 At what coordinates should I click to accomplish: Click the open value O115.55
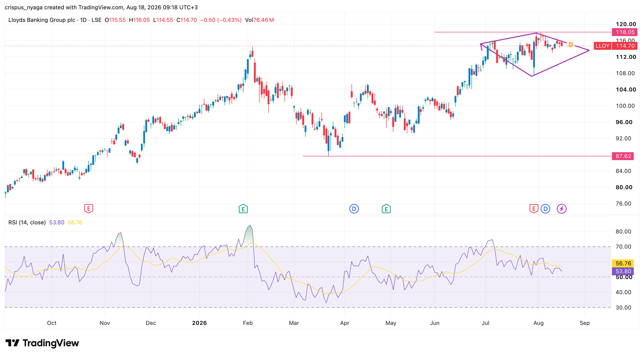(x=115, y=20)
